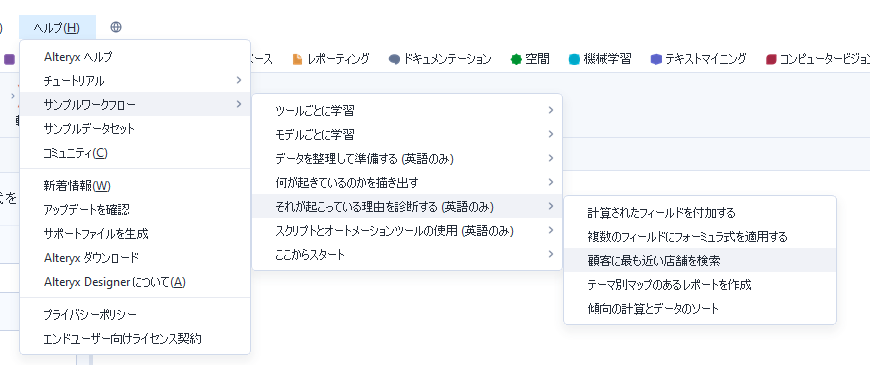Select the green 空間 category icon
Viewport: 870px width, 365px height.
click(516, 59)
